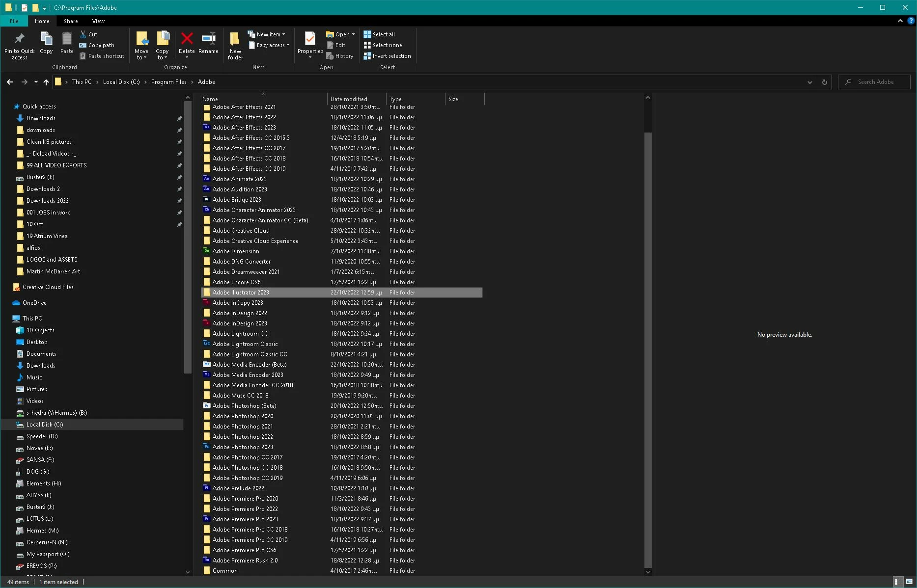Click This PC in the breadcrumb

(x=82, y=82)
